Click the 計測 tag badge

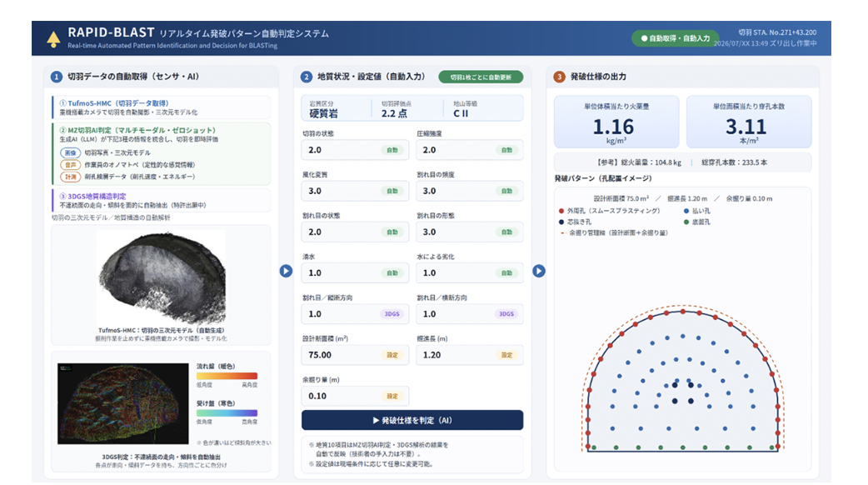coord(70,177)
